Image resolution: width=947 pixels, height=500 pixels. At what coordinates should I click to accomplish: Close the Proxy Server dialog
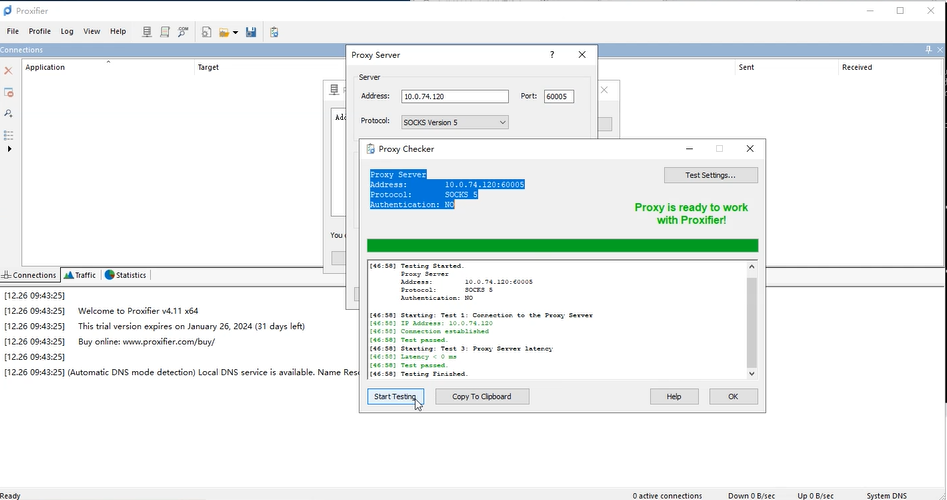coord(582,54)
